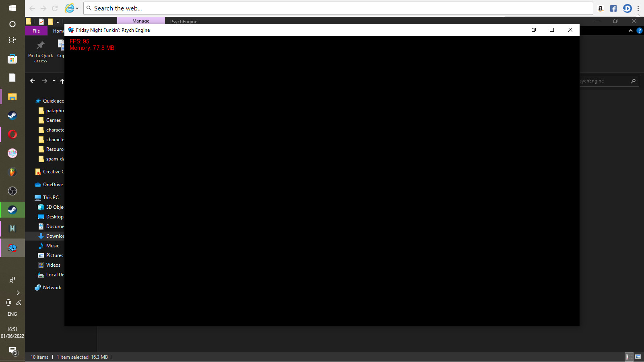Click the red Memory usage text
Image resolution: width=644 pixels, height=362 pixels.
click(92, 48)
